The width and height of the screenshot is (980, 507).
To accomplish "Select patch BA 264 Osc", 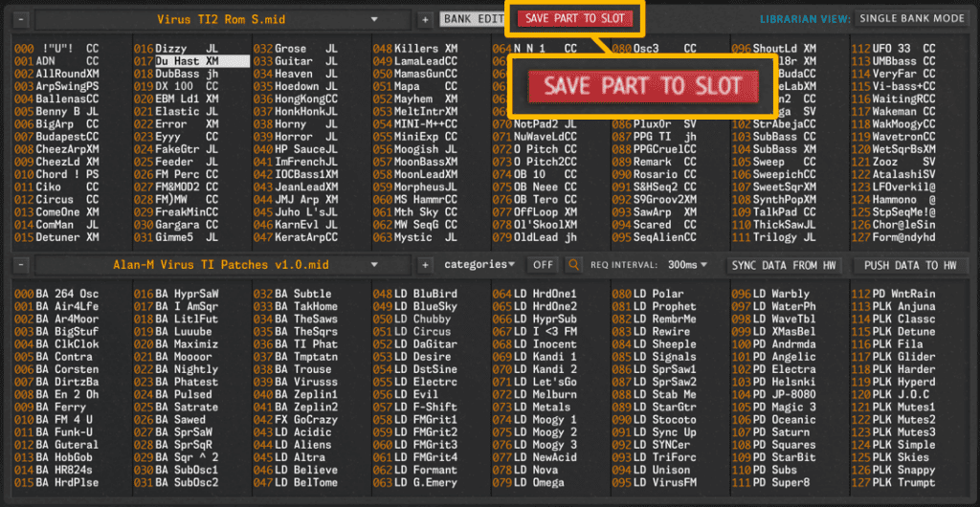I will [x=56, y=294].
